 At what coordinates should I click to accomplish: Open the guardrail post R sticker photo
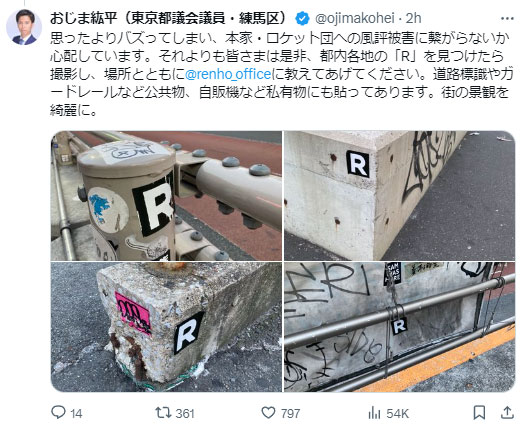166,196
